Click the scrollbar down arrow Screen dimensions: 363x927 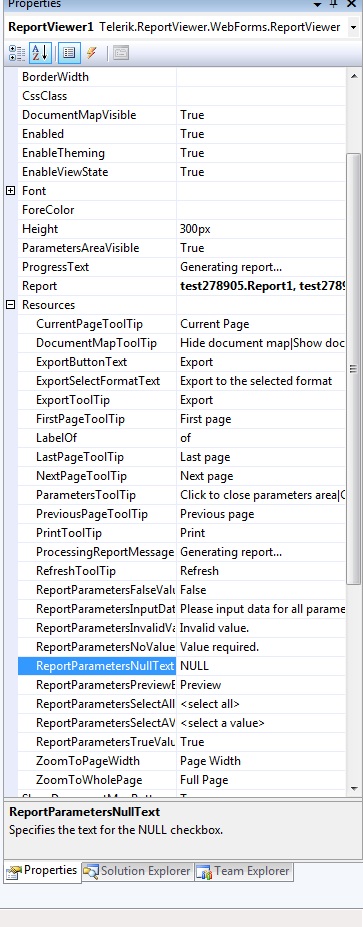click(x=354, y=788)
